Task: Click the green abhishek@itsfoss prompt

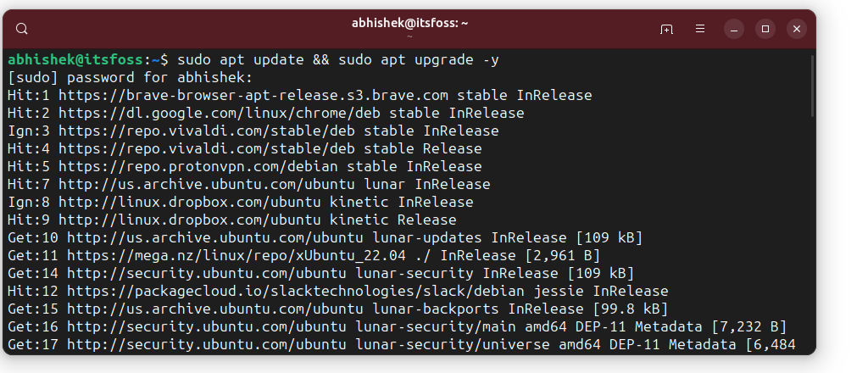Action: (x=76, y=60)
